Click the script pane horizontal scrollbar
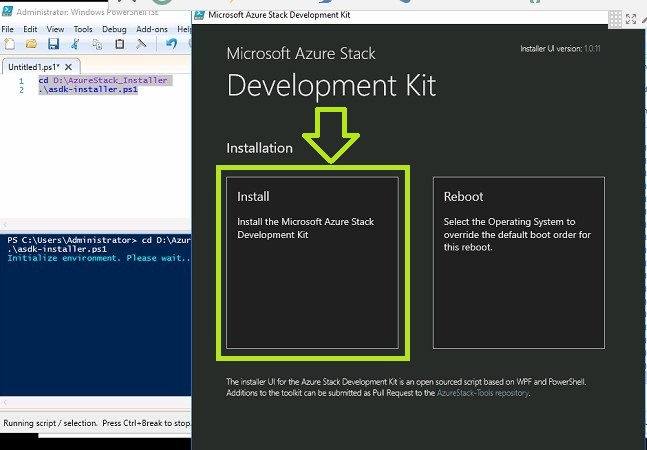This screenshot has width=647, height=450. tap(95, 224)
